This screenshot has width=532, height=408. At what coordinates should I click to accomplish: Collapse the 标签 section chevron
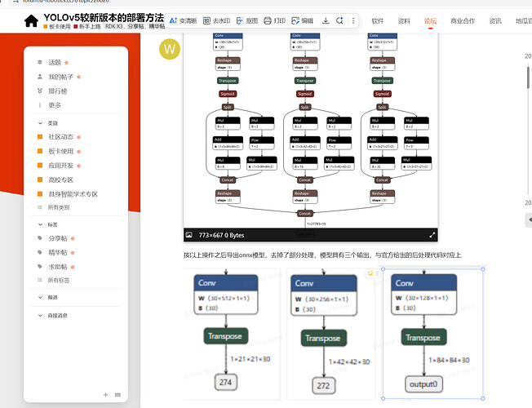[x=40, y=224]
